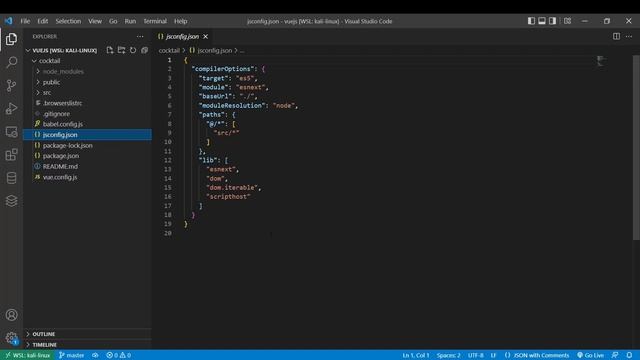Open the File menu

25,21
